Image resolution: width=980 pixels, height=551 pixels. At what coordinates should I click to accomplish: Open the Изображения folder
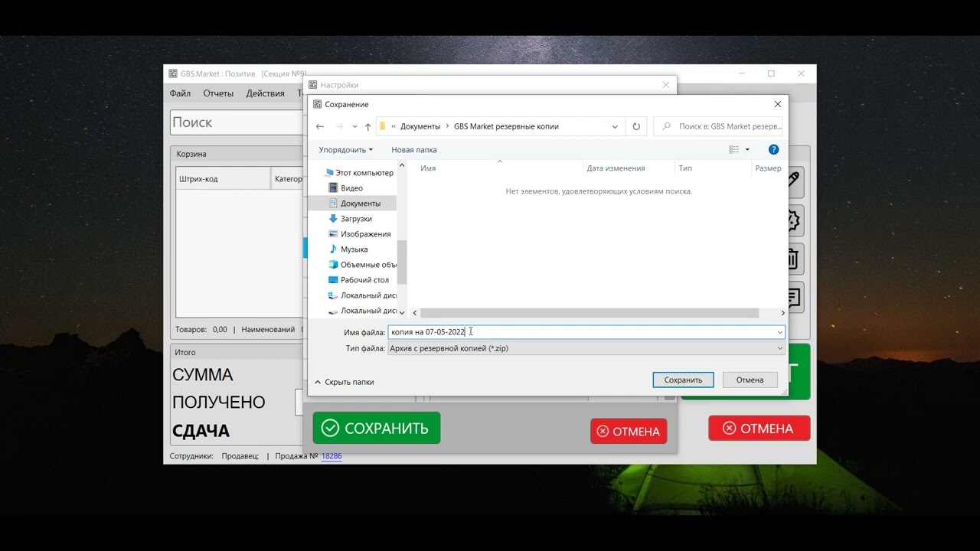(x=365, y=234)
